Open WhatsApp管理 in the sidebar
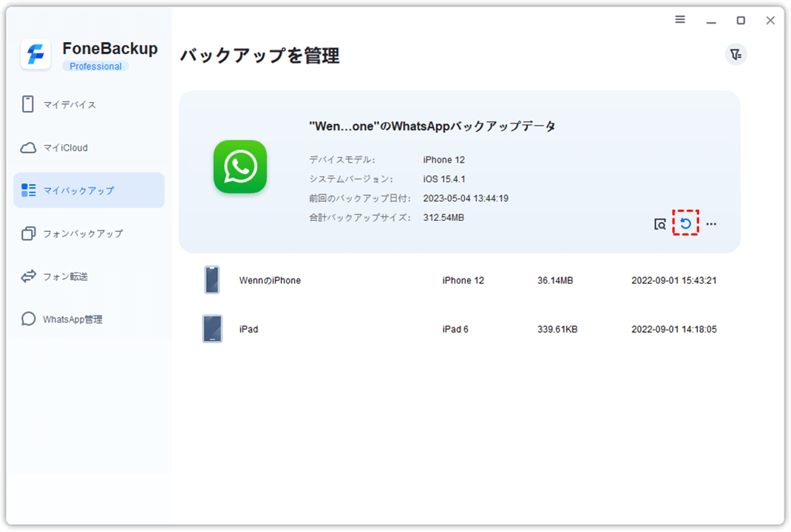 pyautogui.click(x=89, y=319)
